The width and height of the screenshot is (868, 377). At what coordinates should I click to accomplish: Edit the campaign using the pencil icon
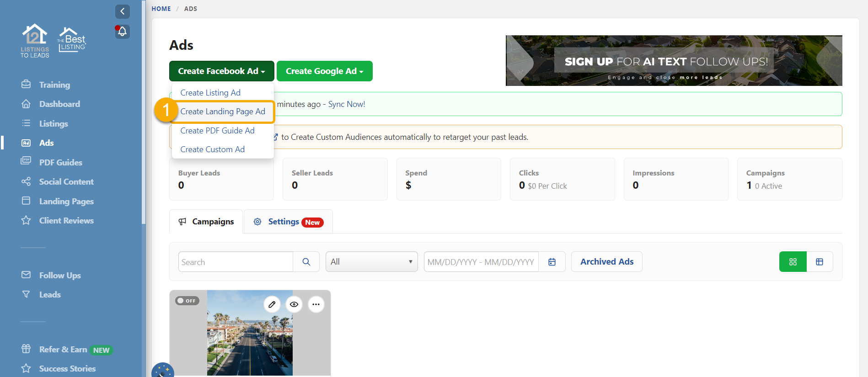[x=272, y=304]
